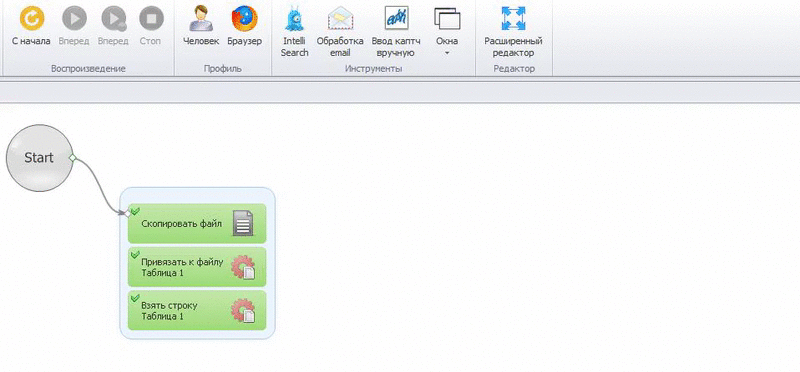The width and height of the screenshot is (800, 372).
Task: Select the Start node circle
Action: [x=39, y=158]
